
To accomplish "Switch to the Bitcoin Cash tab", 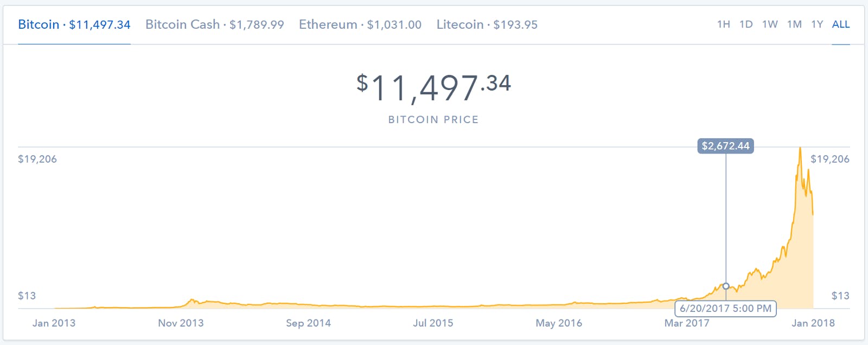I will pos(214,24).
